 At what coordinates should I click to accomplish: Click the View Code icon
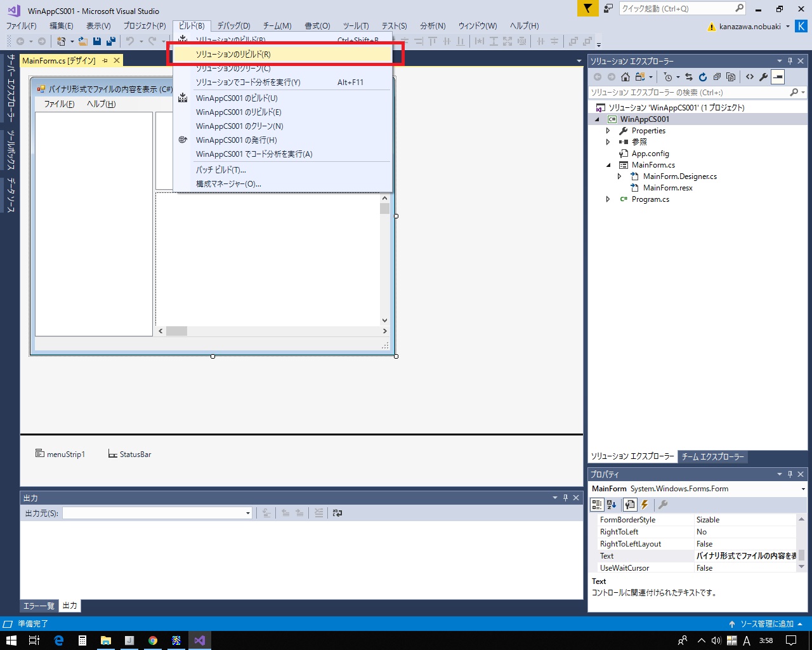(750, 77)
